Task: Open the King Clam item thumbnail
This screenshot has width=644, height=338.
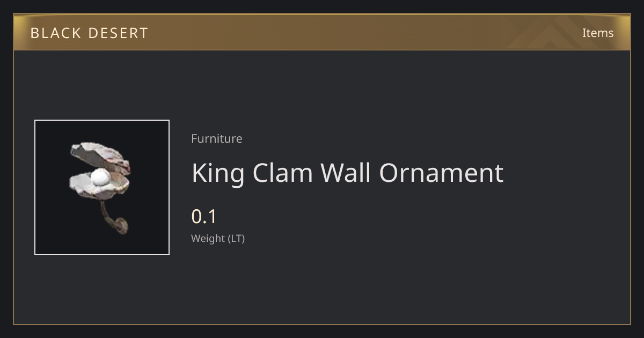Action: click(102, 187)
